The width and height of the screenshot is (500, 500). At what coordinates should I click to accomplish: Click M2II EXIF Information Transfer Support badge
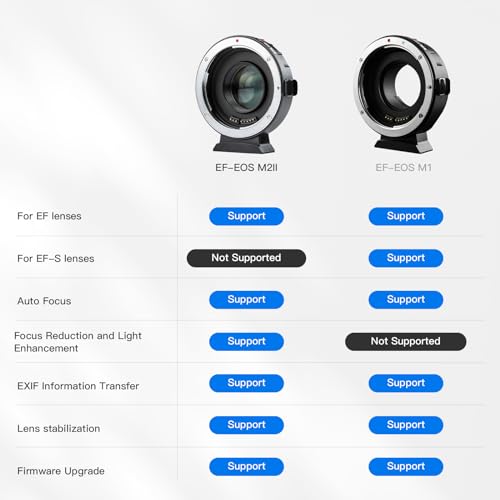pyautogui.click(x=246, y=383)
